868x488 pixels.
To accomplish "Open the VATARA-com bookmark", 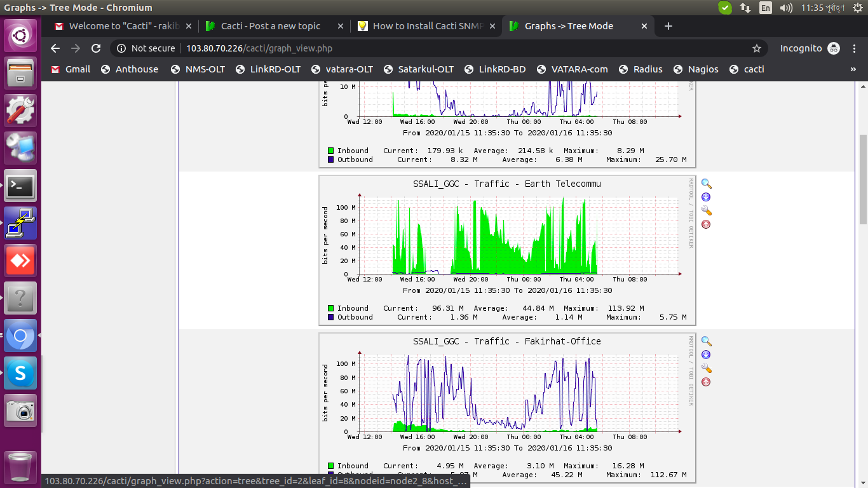I will [572, 69].
